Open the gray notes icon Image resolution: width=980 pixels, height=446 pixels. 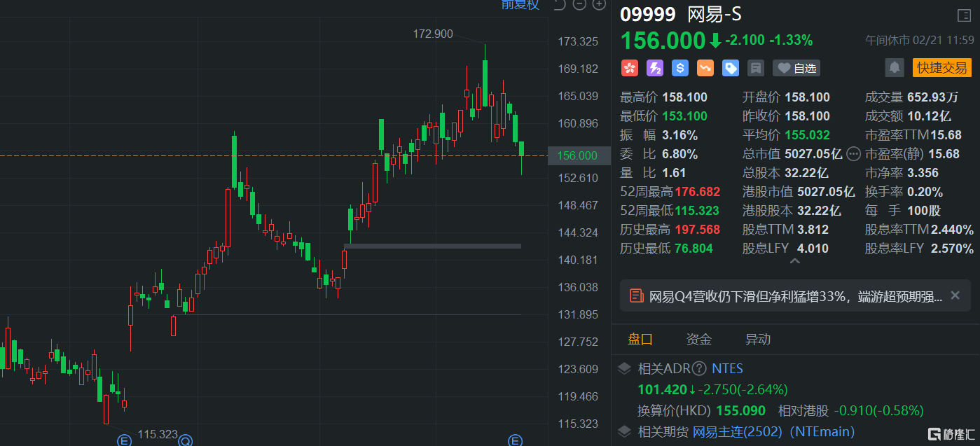point(756,68)
